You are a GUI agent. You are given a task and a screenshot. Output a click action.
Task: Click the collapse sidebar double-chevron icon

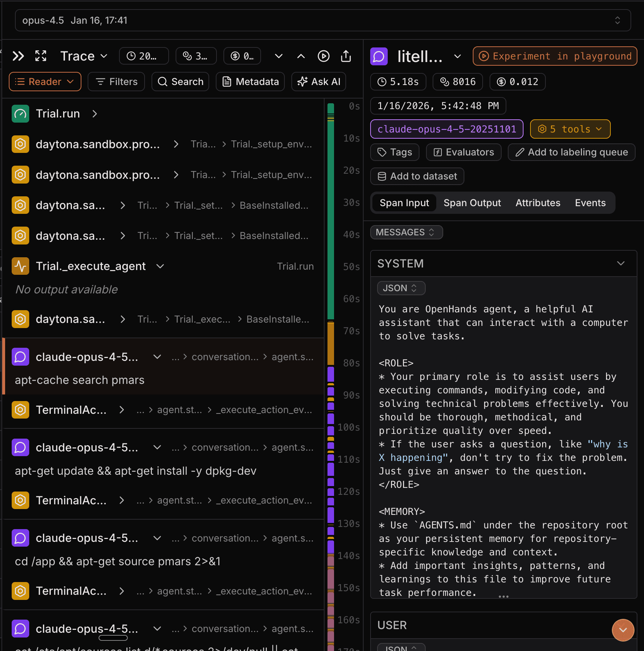(18, 56)
